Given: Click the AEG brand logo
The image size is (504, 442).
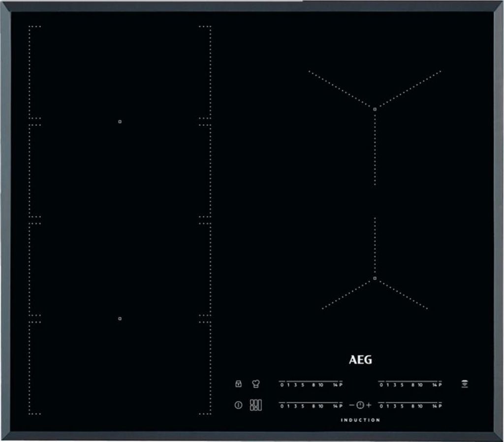Looking at the screenshot, I should (x=361, y=360).
